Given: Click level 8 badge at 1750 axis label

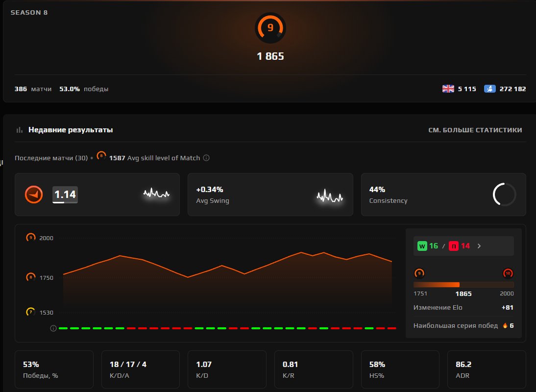Looking at the screenshot, I should tap(31, 277).
